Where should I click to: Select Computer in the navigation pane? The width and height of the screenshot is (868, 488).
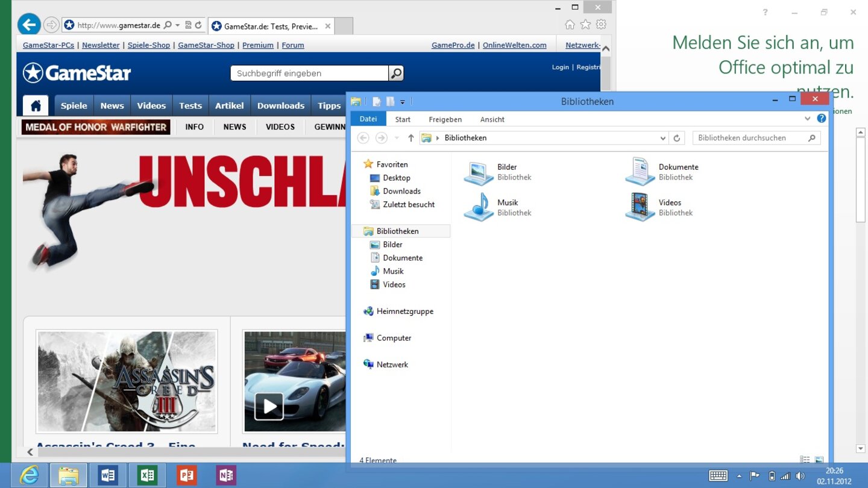tap(388, 338)
